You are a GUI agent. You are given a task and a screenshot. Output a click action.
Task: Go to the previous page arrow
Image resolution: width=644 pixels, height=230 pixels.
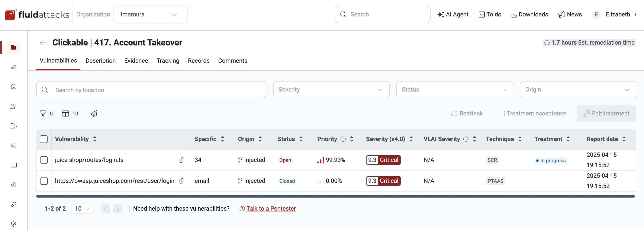coord(105,208)
